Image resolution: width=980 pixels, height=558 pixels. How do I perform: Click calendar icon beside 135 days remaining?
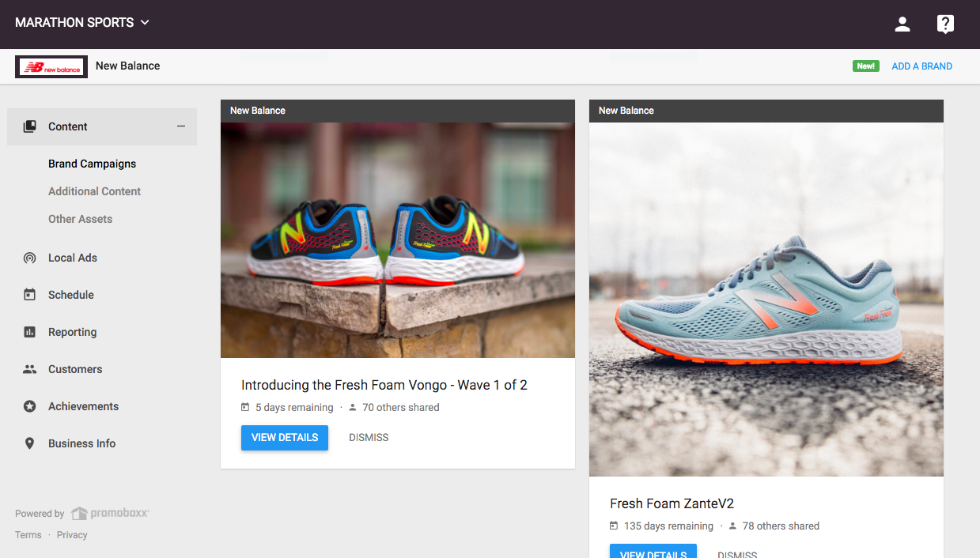click(614, 526)
